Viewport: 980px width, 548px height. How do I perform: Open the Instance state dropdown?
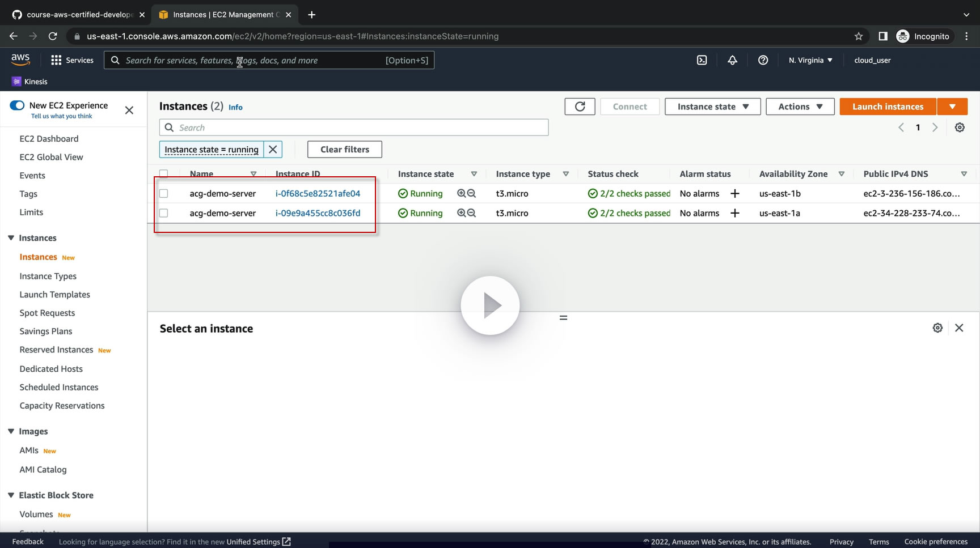click(x=712, y=107)
